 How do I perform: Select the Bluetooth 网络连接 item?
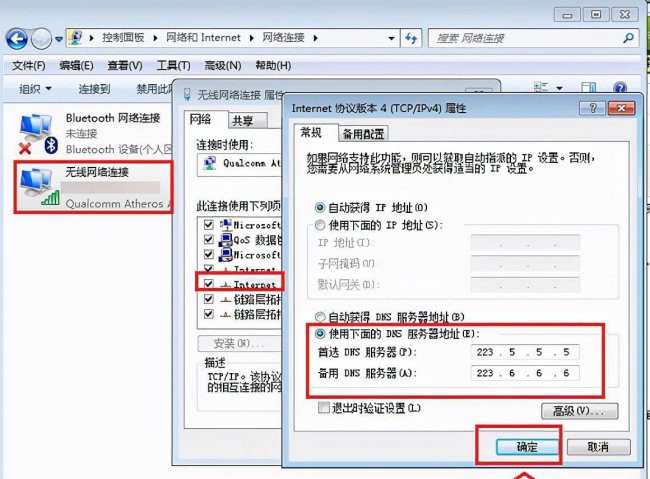click(x=94, y=134)
